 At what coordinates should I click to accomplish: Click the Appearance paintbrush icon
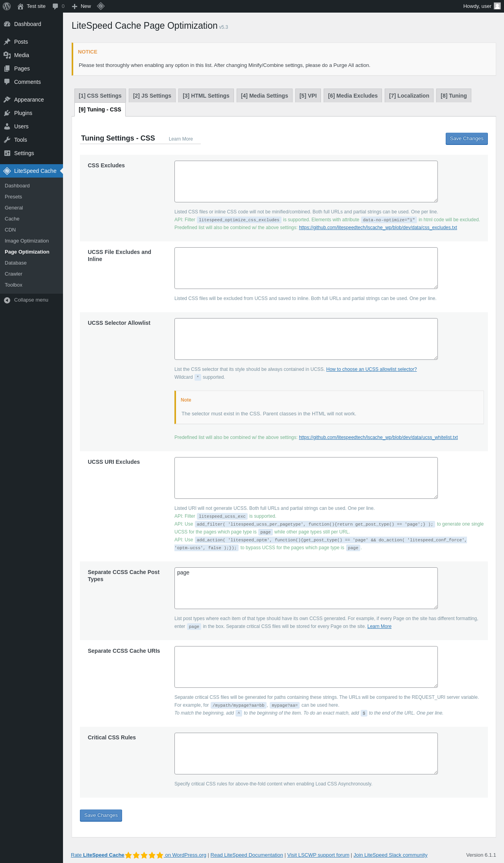[7, 100]
